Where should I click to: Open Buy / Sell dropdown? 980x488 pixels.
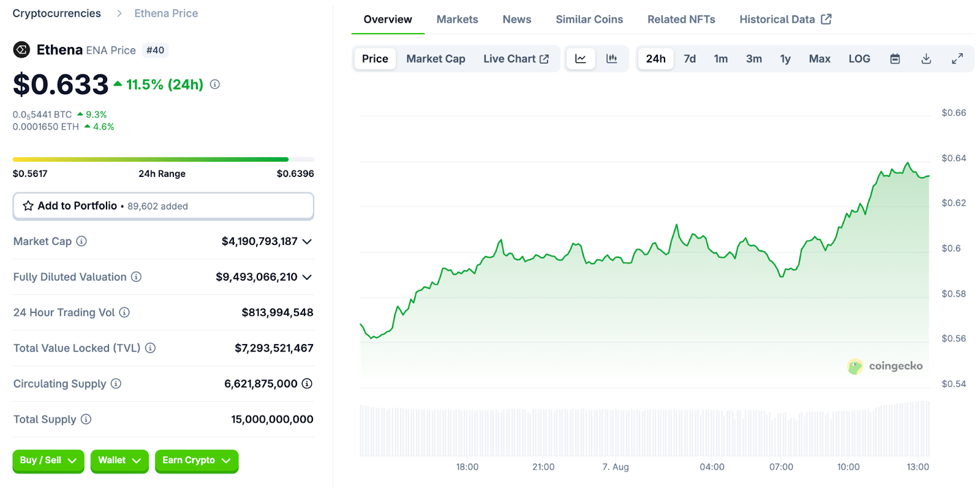48,460
